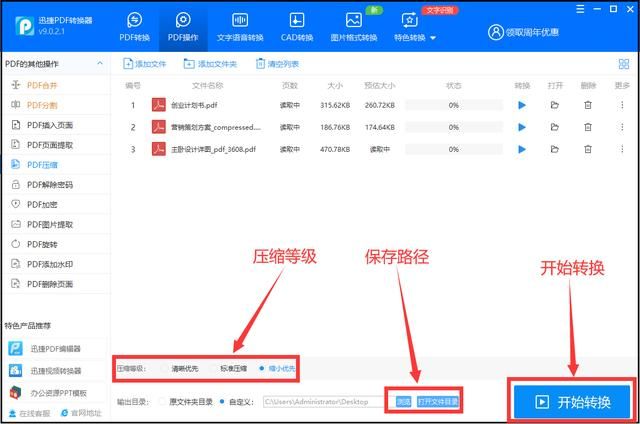The image size is (640, 424).
Task: Open more options for 营销策划方案_compressed row
Action: click(622, 127)
